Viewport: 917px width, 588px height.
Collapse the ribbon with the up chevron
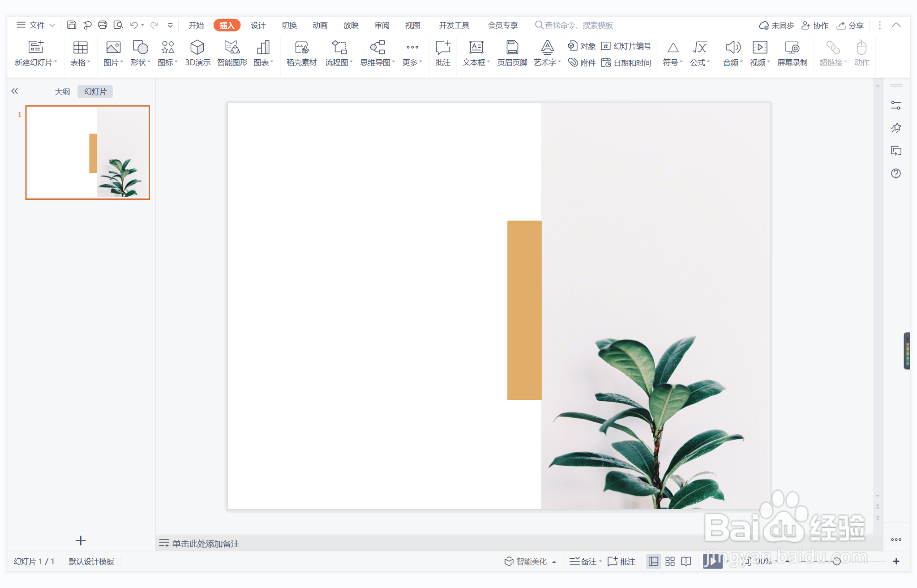tap(896, 25)
